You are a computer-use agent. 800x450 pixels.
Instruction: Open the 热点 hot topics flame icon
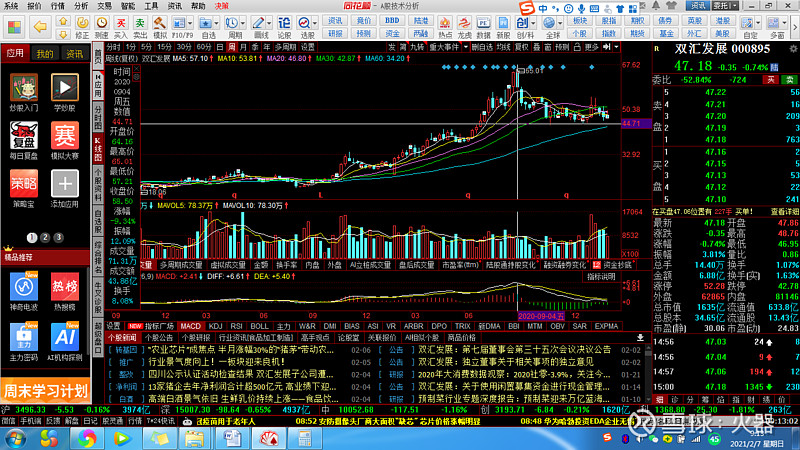point(445,27)
